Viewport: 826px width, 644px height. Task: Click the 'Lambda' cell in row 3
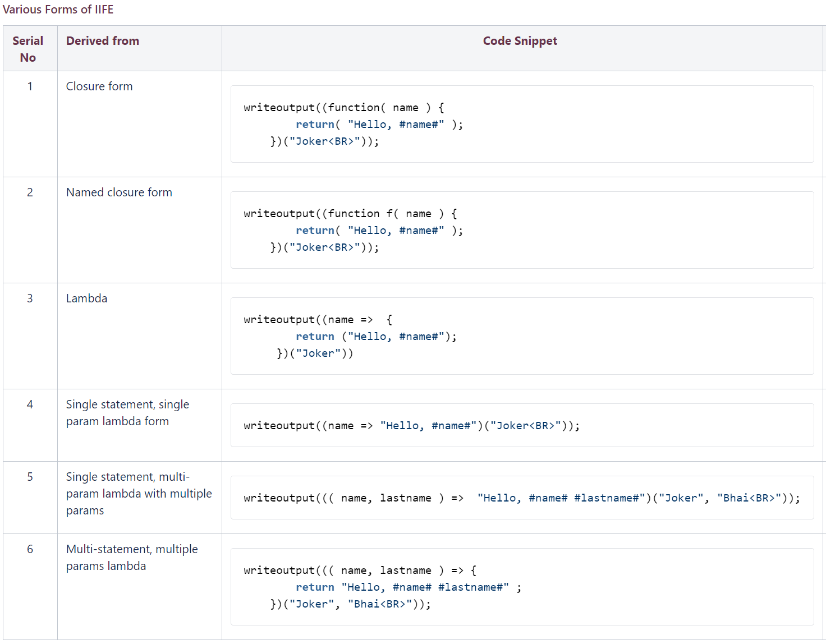pyautogui.click(x=86, y=298)
